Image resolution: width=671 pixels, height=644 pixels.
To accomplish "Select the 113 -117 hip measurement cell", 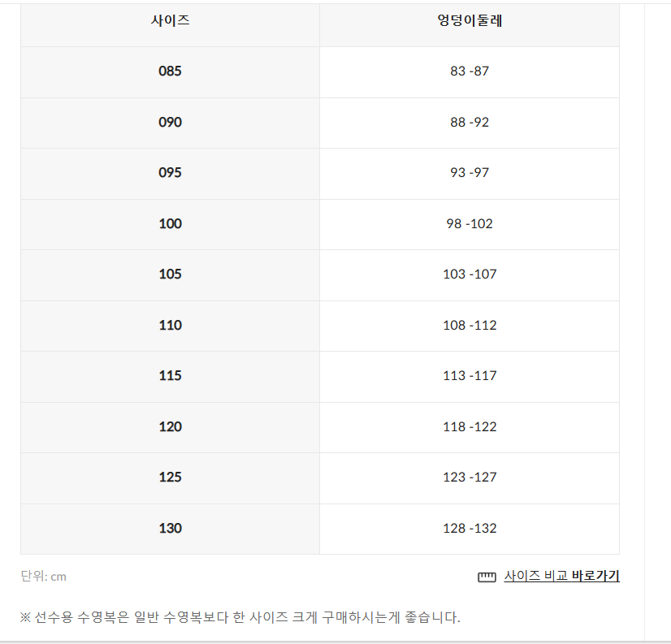I will (470, 376).
